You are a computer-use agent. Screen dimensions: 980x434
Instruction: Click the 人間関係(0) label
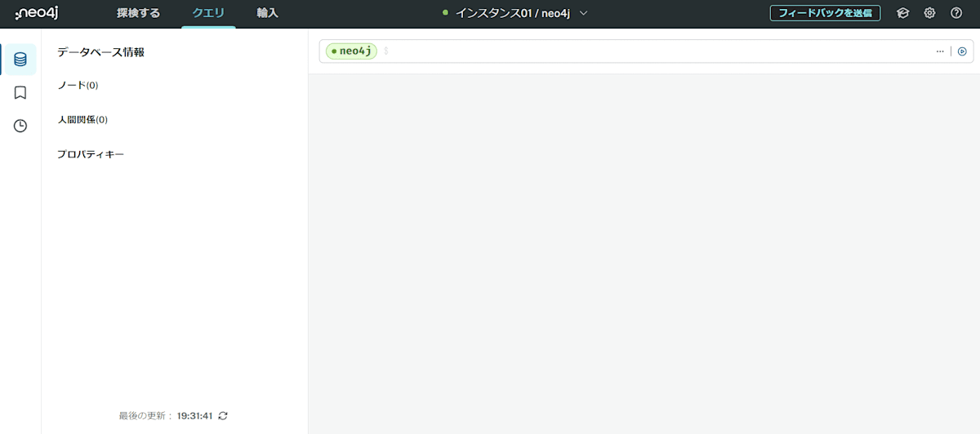tap(82, 120)
